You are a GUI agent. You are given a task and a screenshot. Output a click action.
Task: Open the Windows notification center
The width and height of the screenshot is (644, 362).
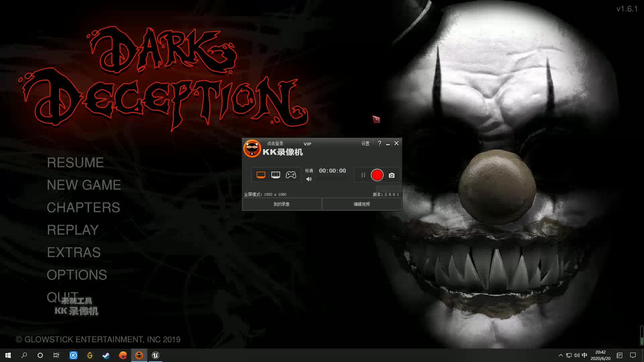click(x=633, y=355)
